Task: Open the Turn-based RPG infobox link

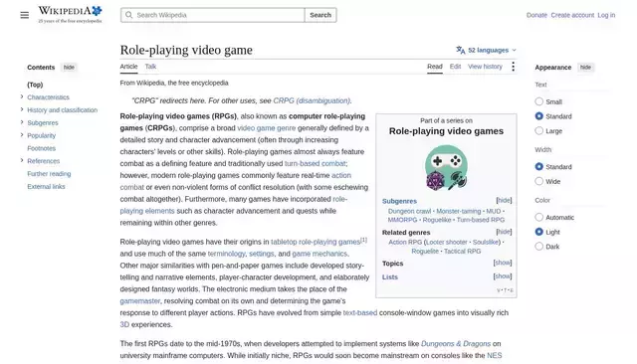Action: tap(481, 220)
